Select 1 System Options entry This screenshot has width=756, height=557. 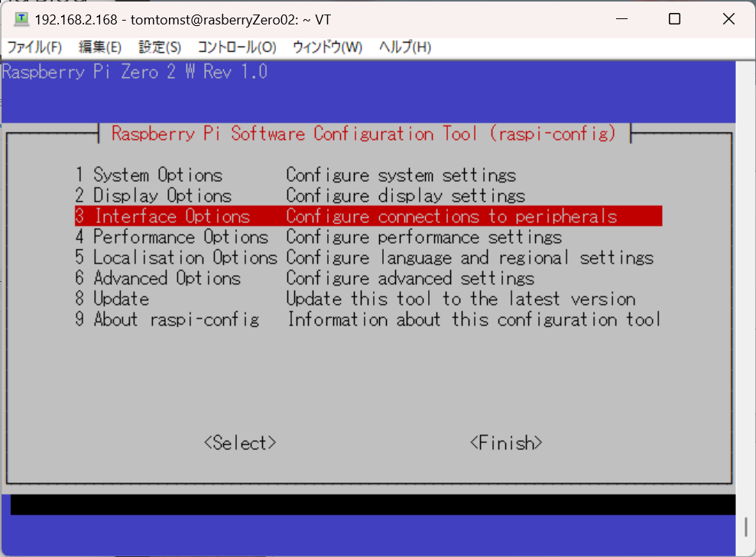click(x=368, y=175)
